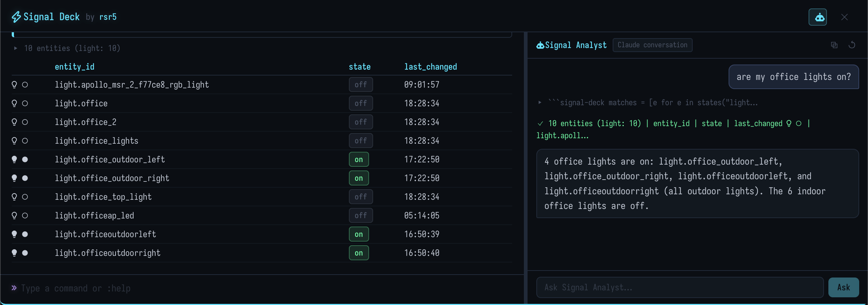Click bulb icon for light.office
Viewport: 868px width, 305px height.
click(14, 103)
